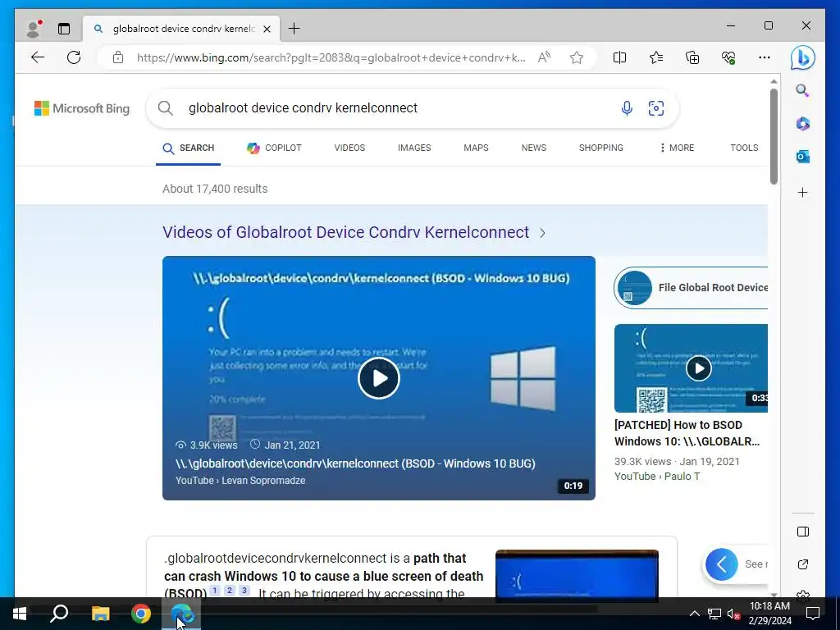This screenshot has width=840, height=630.
Task: Switch to the MAPS tab
Action: coord(476,148)
